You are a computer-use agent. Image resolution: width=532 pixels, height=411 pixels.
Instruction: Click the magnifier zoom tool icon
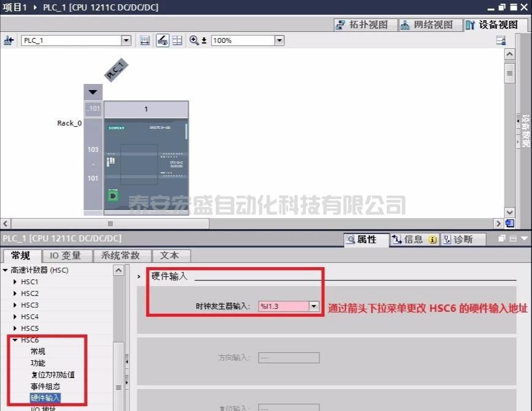coord(194,40)
